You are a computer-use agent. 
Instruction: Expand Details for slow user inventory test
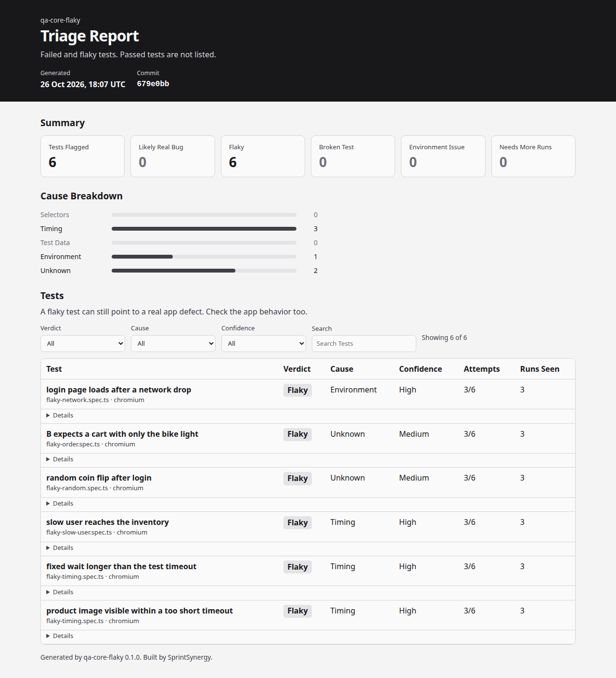60,548
